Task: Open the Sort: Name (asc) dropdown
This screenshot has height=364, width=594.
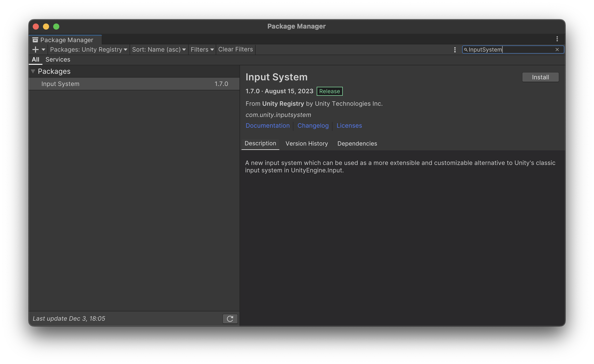Action: 159,50
